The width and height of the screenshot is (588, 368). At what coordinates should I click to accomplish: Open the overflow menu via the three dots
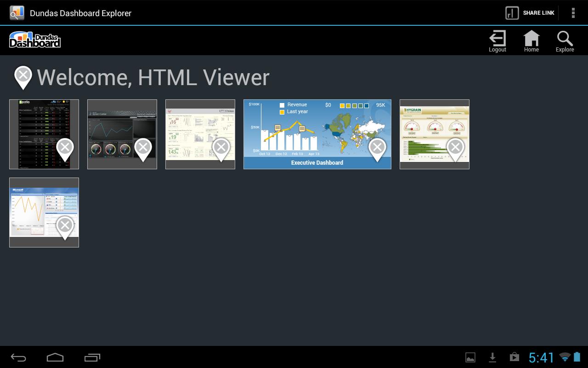point(573,13)
